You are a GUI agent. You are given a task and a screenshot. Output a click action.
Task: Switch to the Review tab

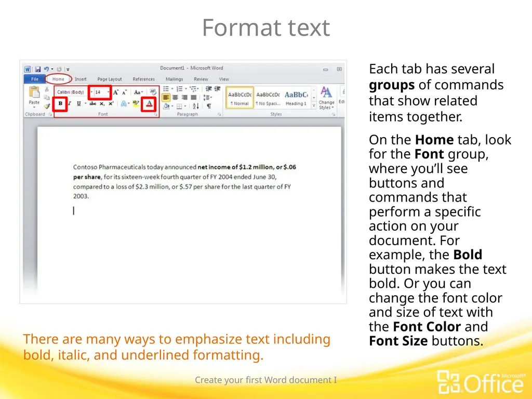point(201,79)
